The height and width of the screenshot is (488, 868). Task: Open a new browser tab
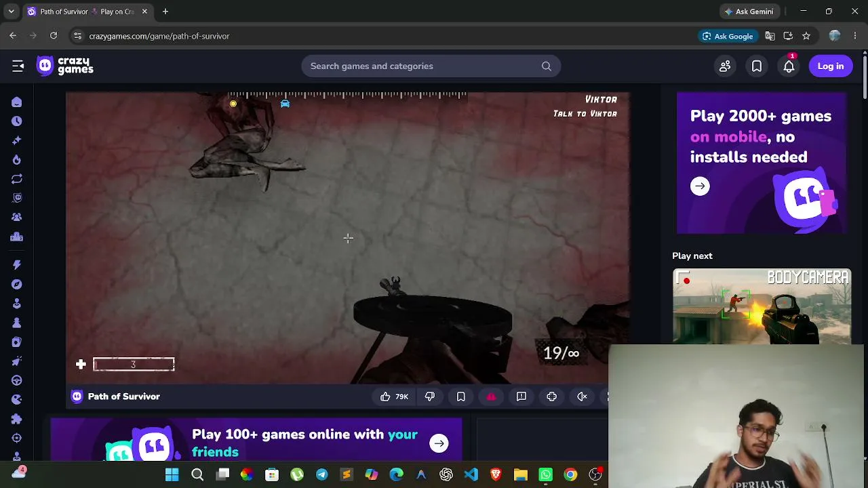[x=165, y=12]
